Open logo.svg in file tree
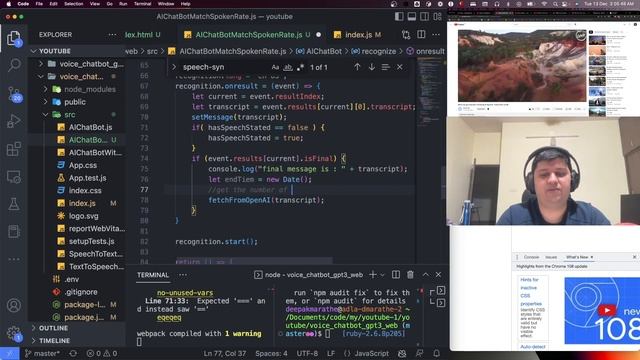 (x=83, y=216)
